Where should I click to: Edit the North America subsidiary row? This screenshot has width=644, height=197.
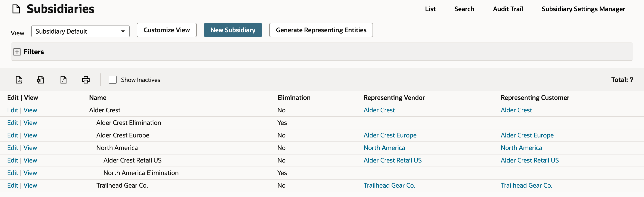click(13, 148)
